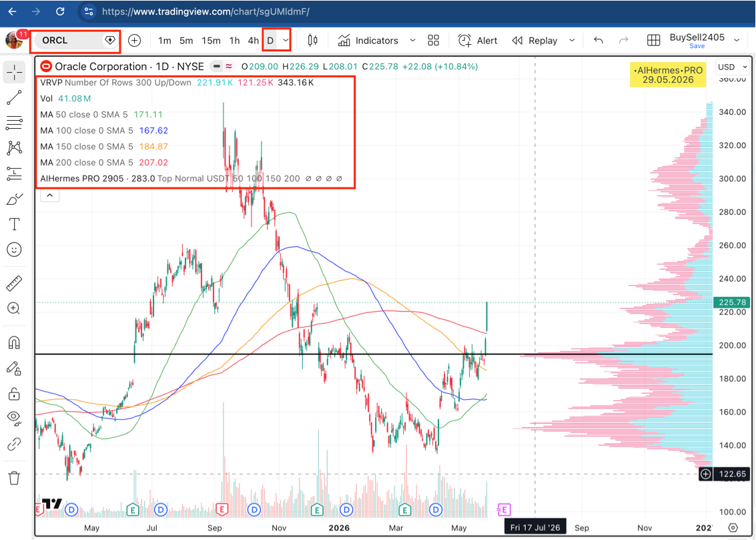Click the browser address bar URL
Screen dimensions: 756x540
click(x=206, y=11)
